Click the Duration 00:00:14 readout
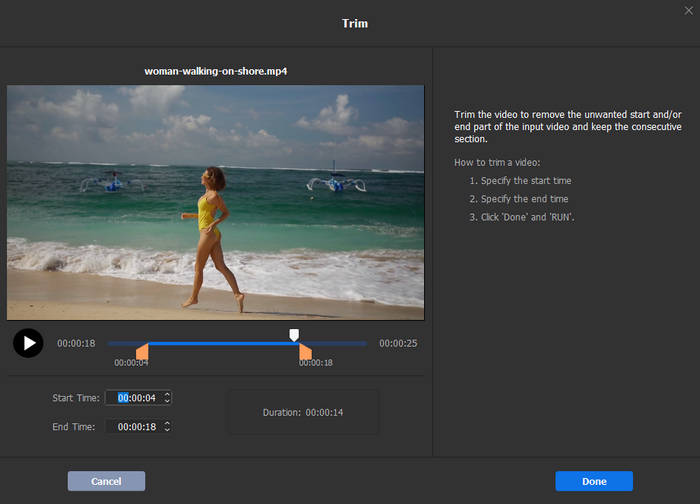This screenshot has height=504, width=700. 303,412
